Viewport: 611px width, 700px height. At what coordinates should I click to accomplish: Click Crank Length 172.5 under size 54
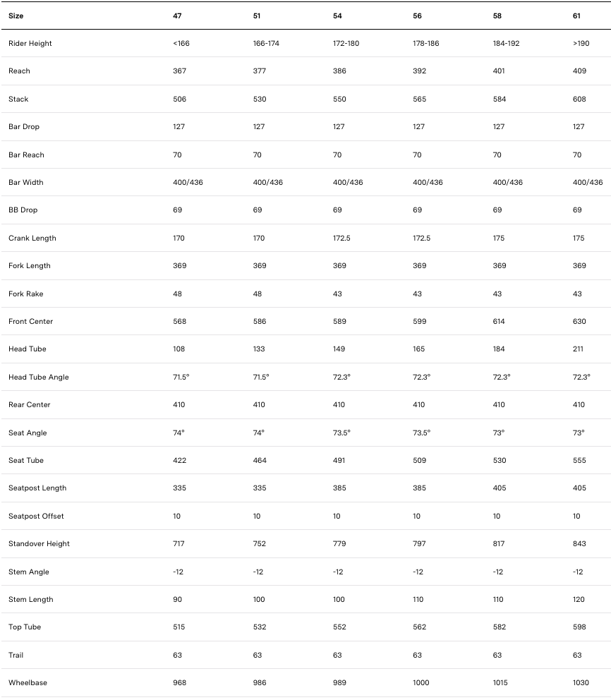point(341,238)
